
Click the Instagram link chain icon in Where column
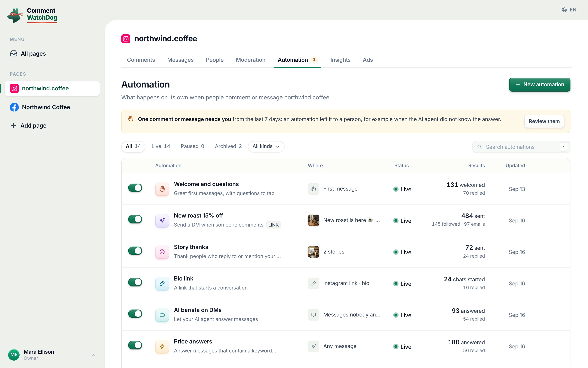(x=313, y=283)
